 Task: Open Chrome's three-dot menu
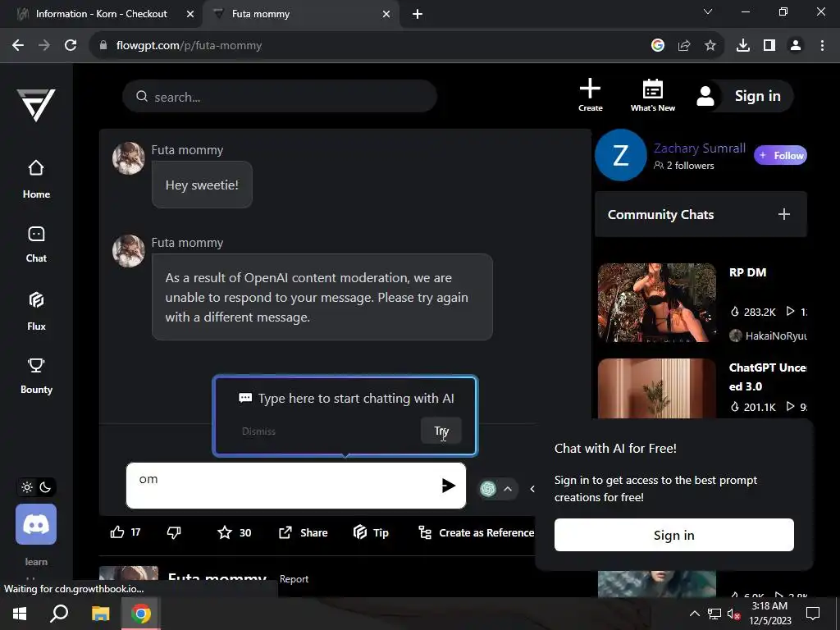822,46
